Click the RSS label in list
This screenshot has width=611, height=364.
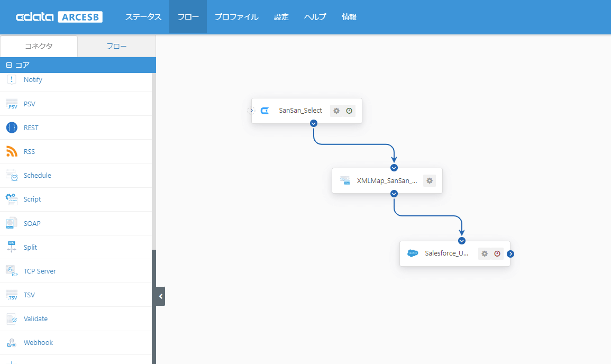tap(29, 152)
